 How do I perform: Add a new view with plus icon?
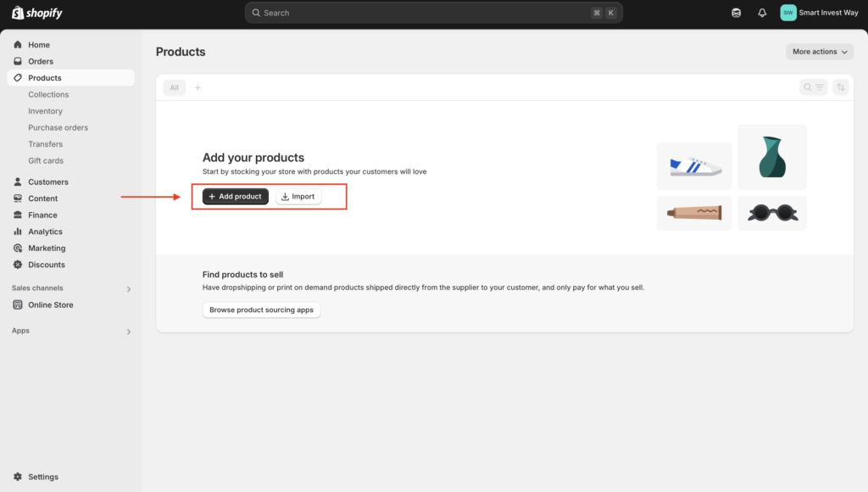pos(198,87)
